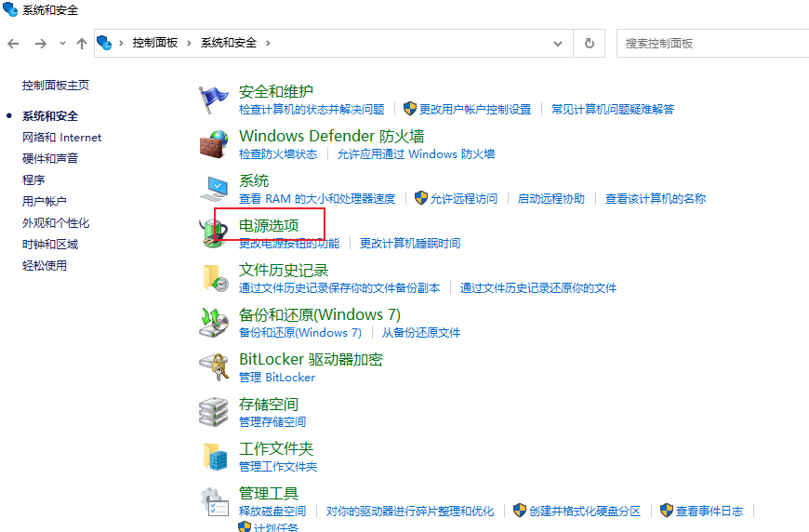Open 时钟和区域 category in sidebar

(x=50, y=244)
